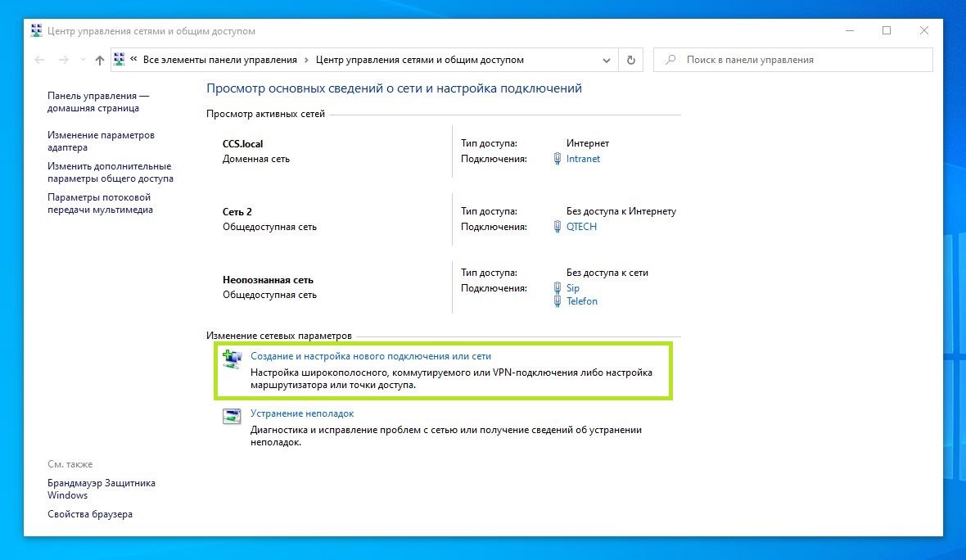Click the window title bar network icon
Image resolution: width=966 pixels, height=560 pixels.
pos(36,31)
